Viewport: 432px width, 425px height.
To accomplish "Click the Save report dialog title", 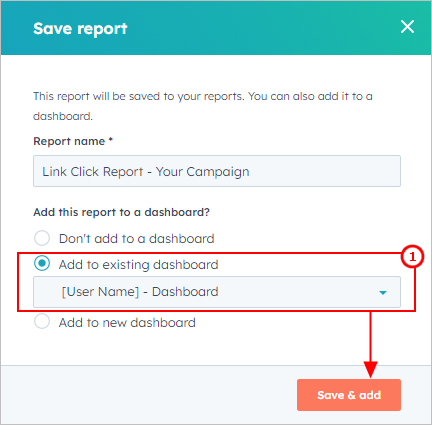I will coord(80,29).
